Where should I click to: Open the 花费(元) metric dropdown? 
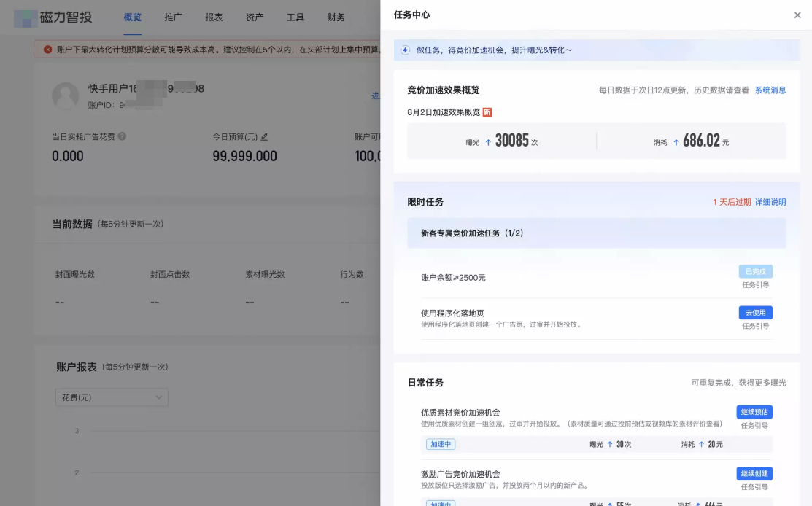(x=111, y=397)
